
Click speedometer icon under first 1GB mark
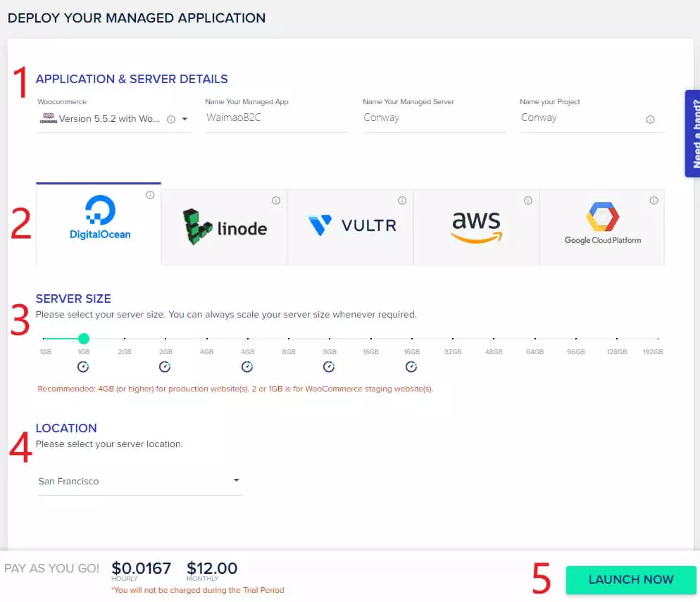tap(83, 367)
